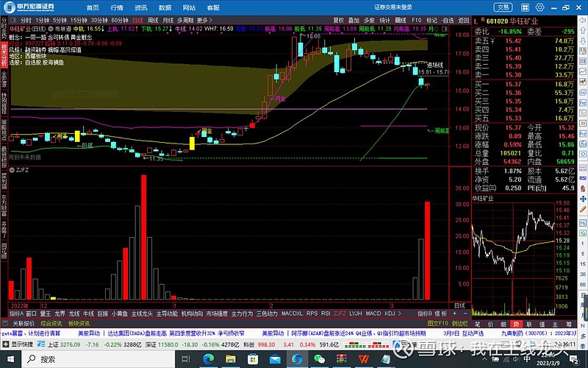This screenshot has height=368, width=588.
Task: Select the MACD indicator tab
Action: [x=373, y=314]
